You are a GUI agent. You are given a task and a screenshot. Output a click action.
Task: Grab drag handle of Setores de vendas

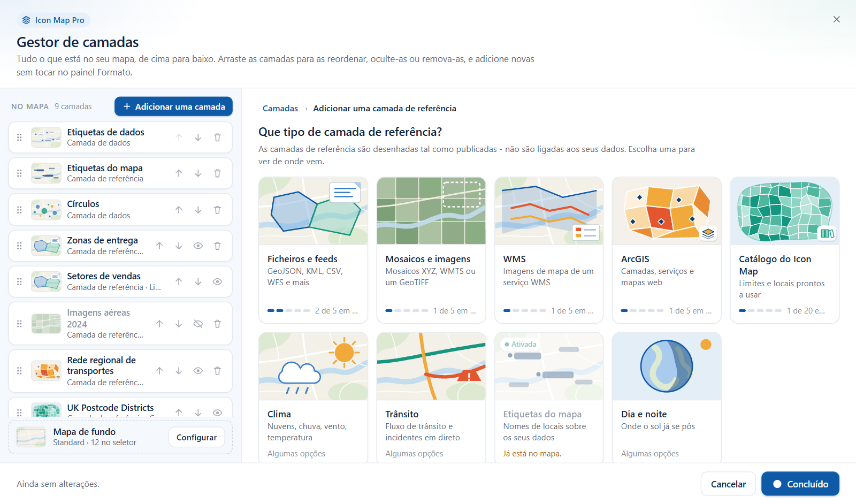click(19, 281)
